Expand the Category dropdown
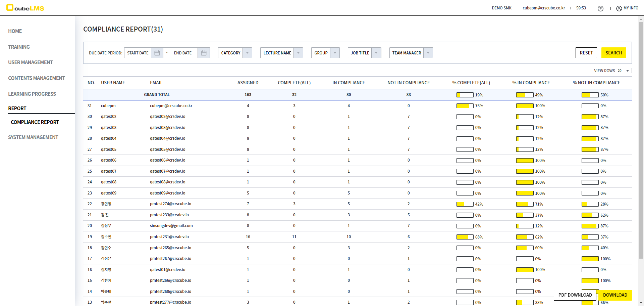 [247, 53]
